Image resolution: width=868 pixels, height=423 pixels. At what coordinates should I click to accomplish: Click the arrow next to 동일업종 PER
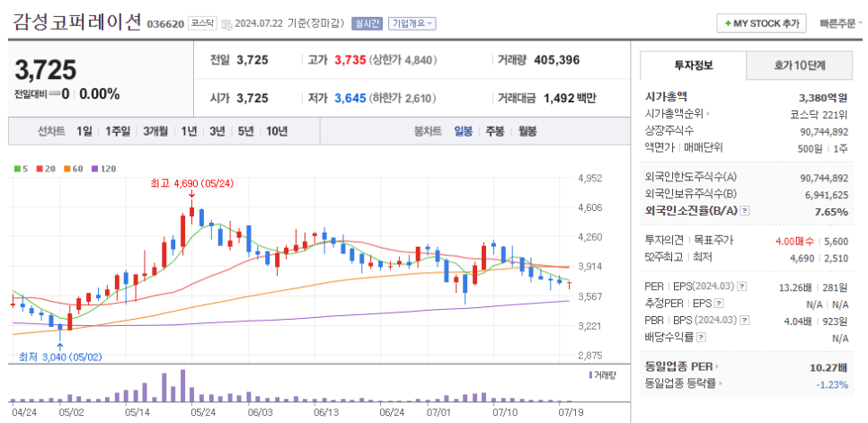coord(716,366)
